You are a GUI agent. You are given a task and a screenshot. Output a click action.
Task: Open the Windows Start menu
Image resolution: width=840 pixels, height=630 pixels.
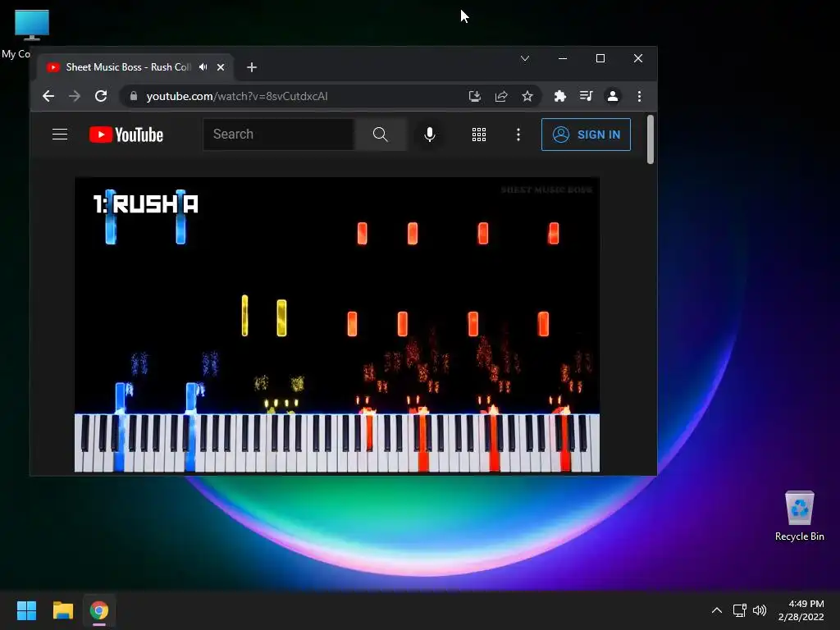tap(26, 610)
